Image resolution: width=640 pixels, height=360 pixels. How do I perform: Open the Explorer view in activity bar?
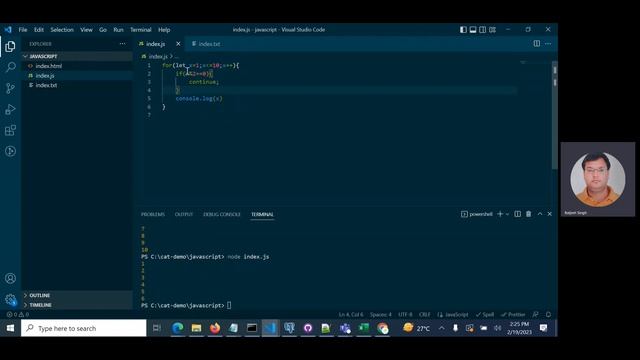[10, 47]
